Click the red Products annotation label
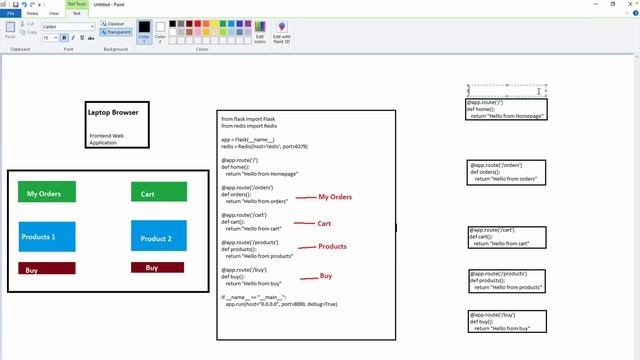This screenshot has width=640, height=360. 332,246
